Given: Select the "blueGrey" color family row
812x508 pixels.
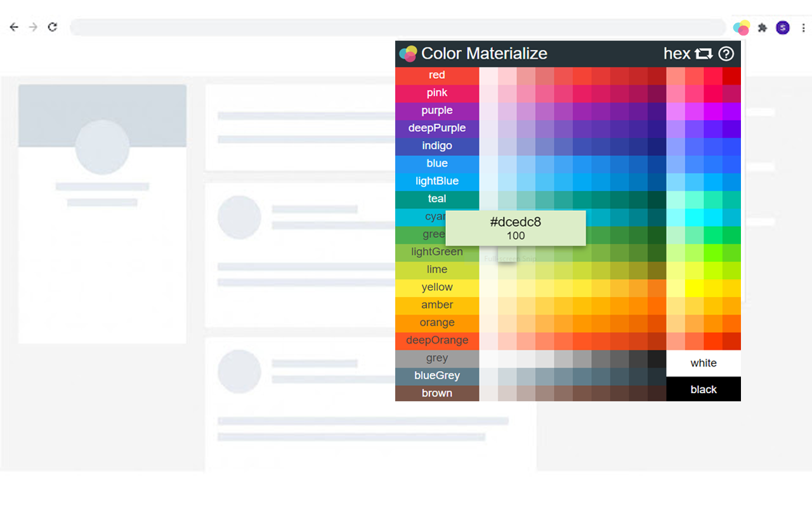Looking at the screenshot, I should (x=436, y=375).
